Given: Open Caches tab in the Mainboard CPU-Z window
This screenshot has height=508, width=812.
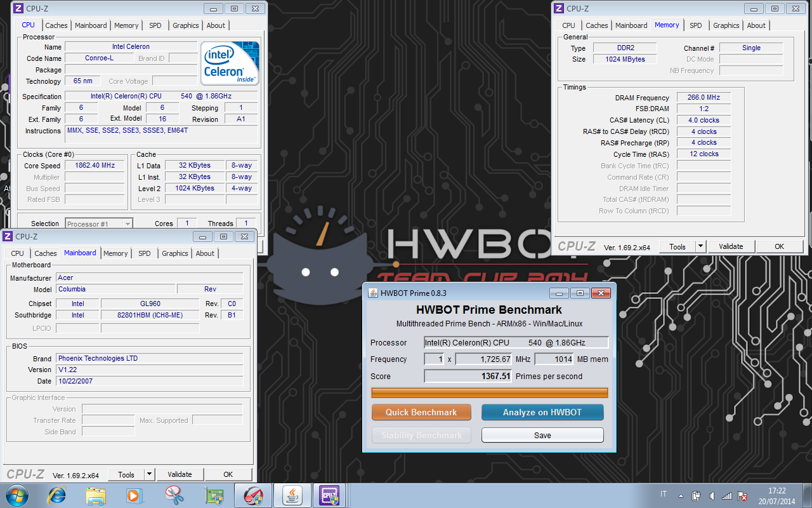Looking at the screenshot, I should (46, 253).
